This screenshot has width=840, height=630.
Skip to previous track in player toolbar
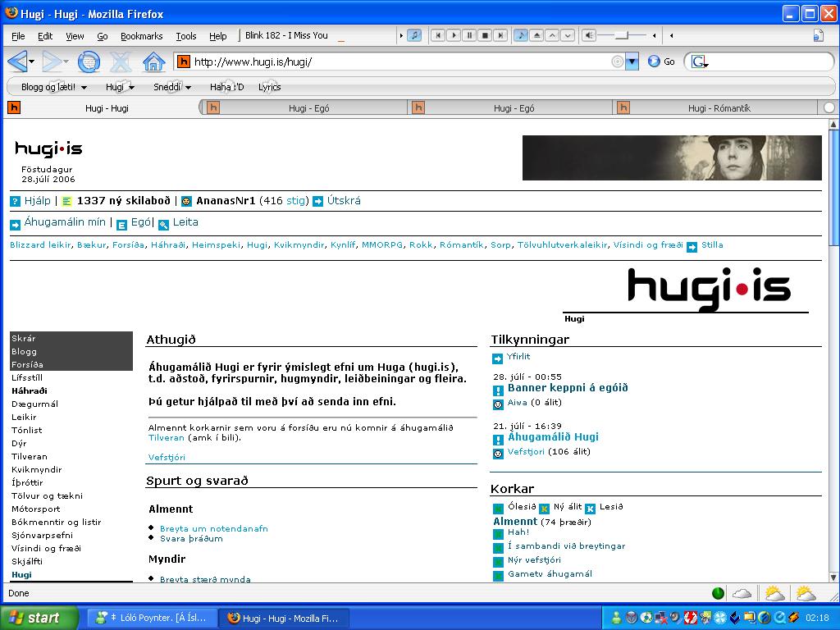point(438,35)
